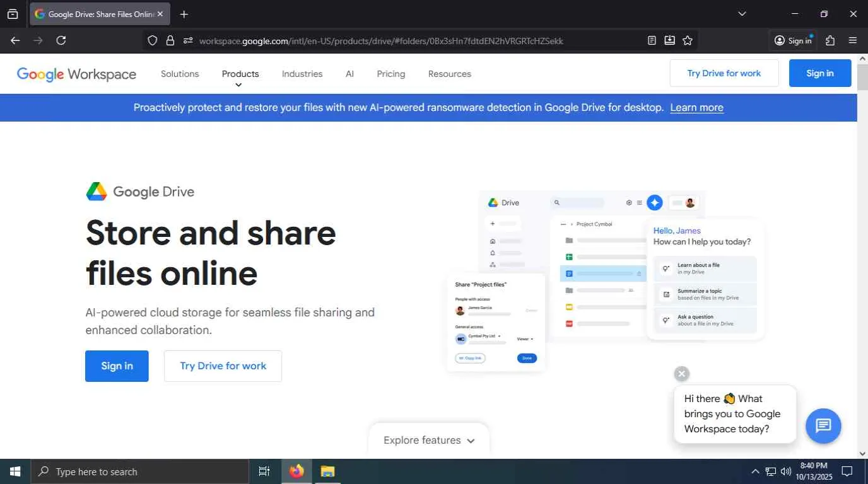The width and height of the screenshot is (868, 484).
Task: Open the tracking protection shield panel
Action: tap(152, 40)
